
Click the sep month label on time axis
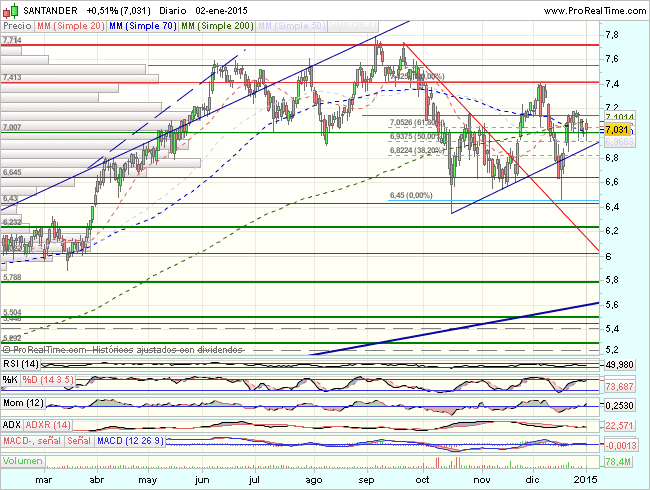(x=366, y=480)
